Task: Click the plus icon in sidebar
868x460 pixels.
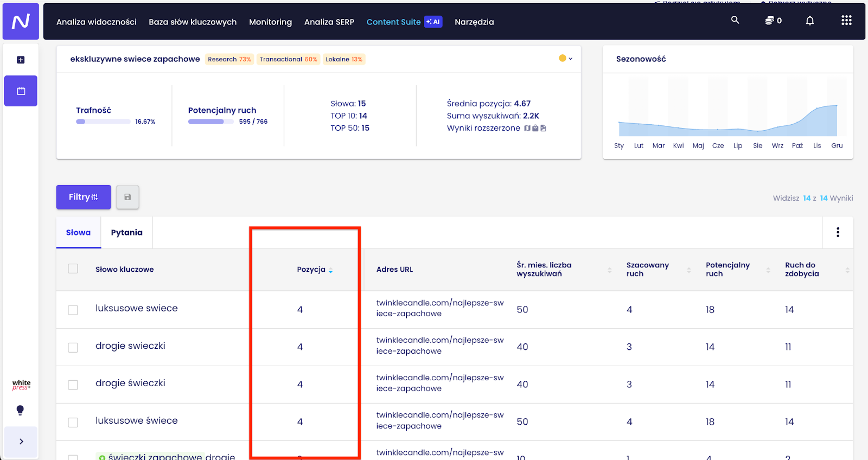Action: 21,60
